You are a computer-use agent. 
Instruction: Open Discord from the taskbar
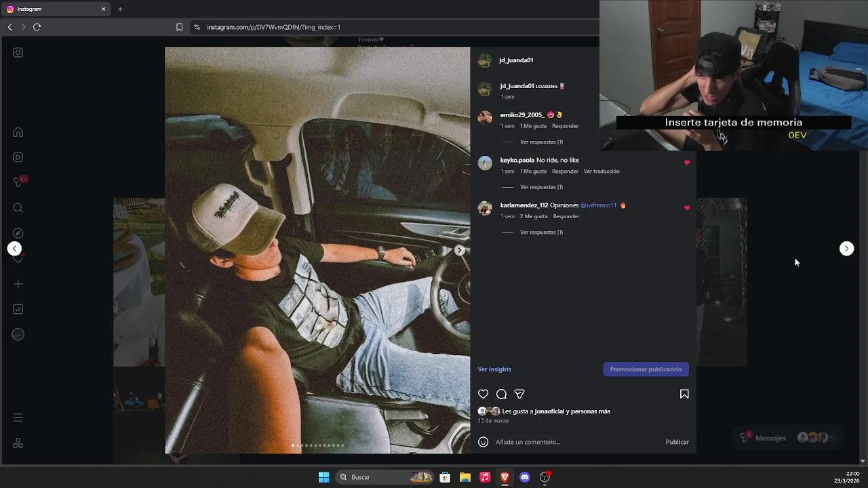coord(525,477)
